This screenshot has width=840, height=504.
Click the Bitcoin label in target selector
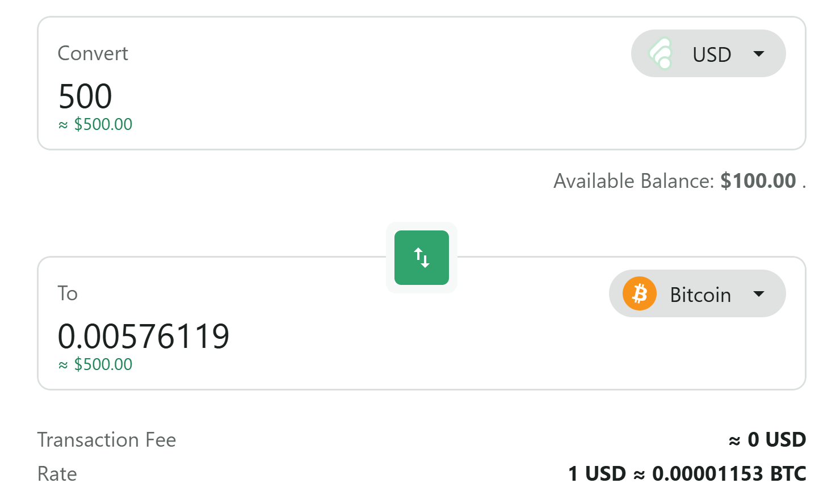(700, 295)
